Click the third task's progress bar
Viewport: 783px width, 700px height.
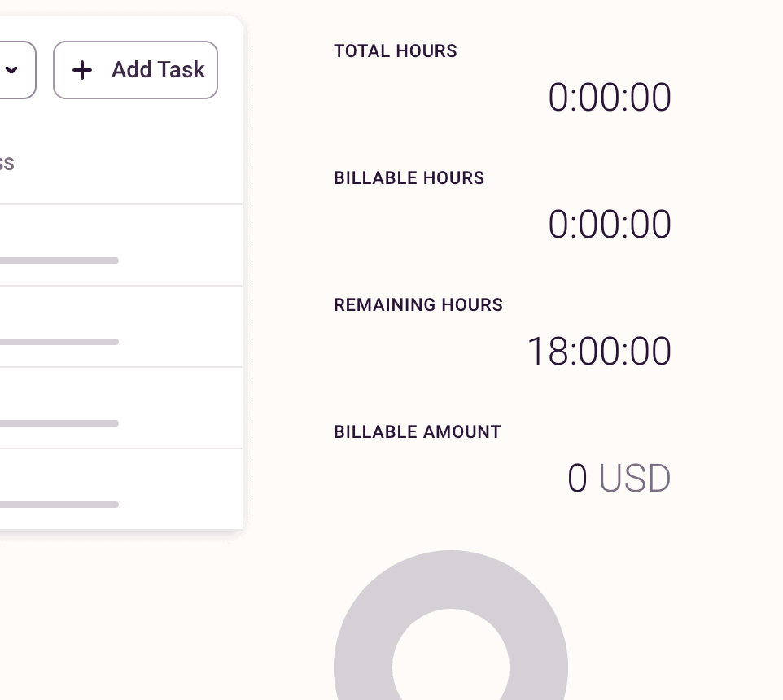[59, 423]
